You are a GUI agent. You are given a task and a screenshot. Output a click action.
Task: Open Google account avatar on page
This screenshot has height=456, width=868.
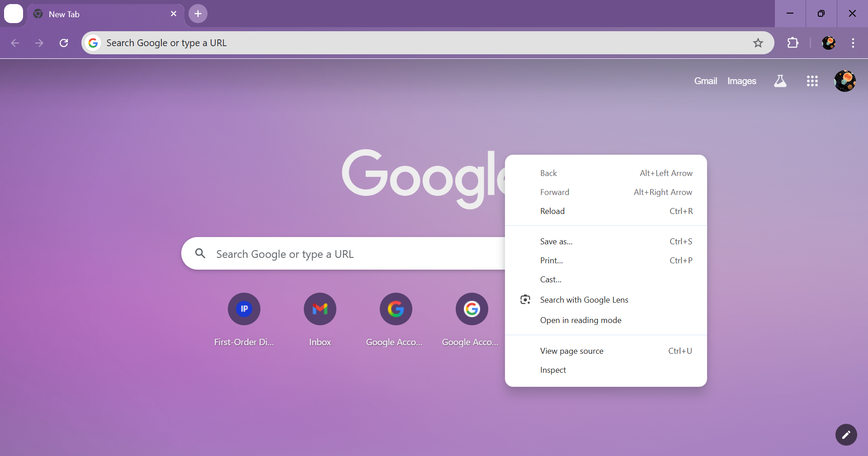pos(844,81)
